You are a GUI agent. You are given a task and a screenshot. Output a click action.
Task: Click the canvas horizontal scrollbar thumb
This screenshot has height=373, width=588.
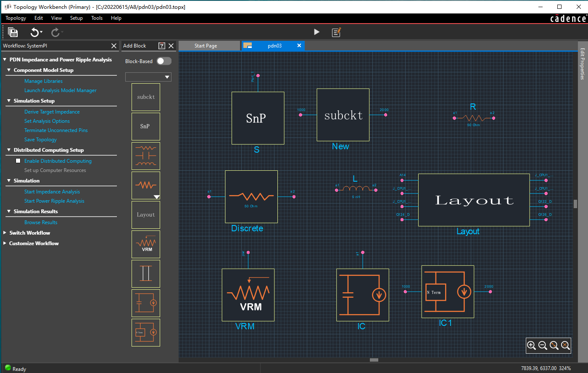[x=374, y=360]
